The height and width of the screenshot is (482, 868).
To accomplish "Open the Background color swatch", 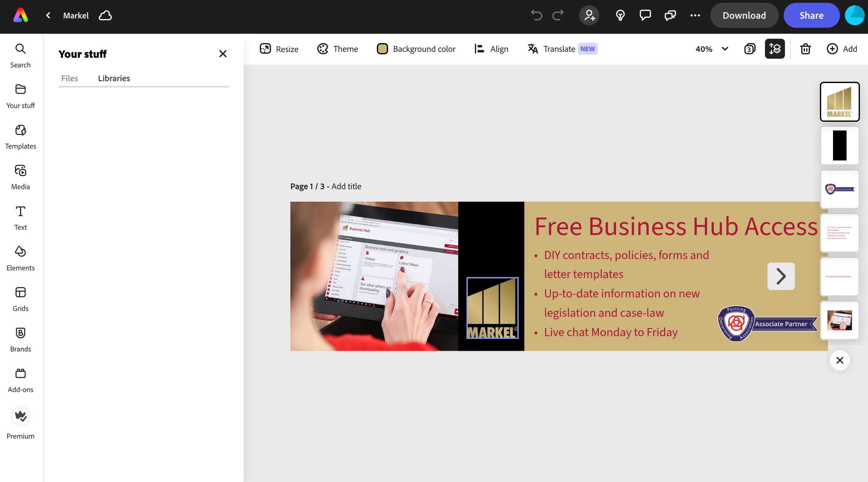I will pyautogui.click(x=382, y=49).
